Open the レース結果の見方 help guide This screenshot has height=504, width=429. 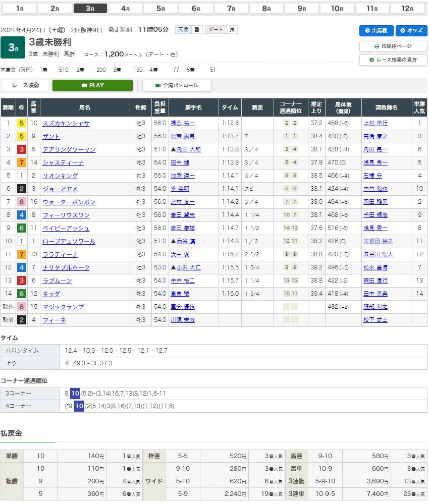point(393,60)
